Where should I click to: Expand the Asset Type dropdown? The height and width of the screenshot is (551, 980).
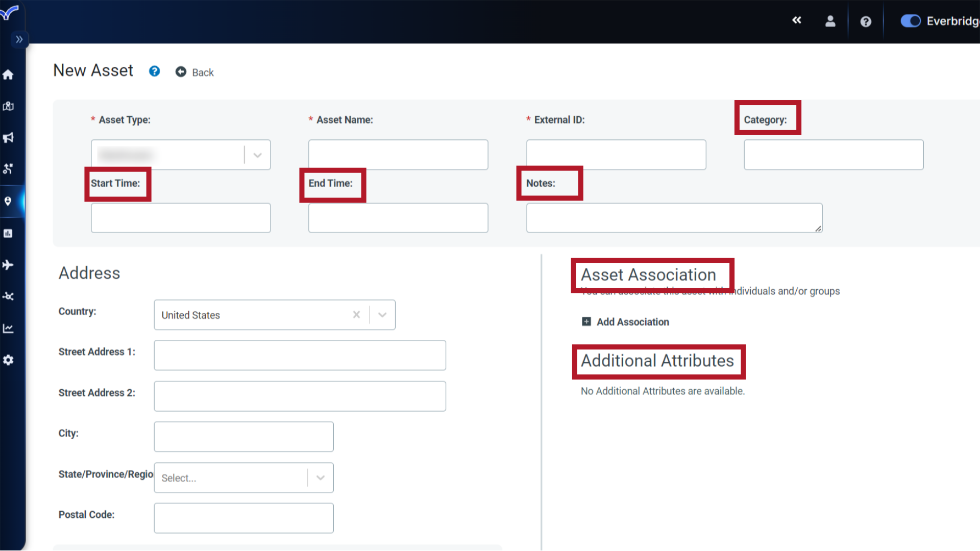[257, 154]
